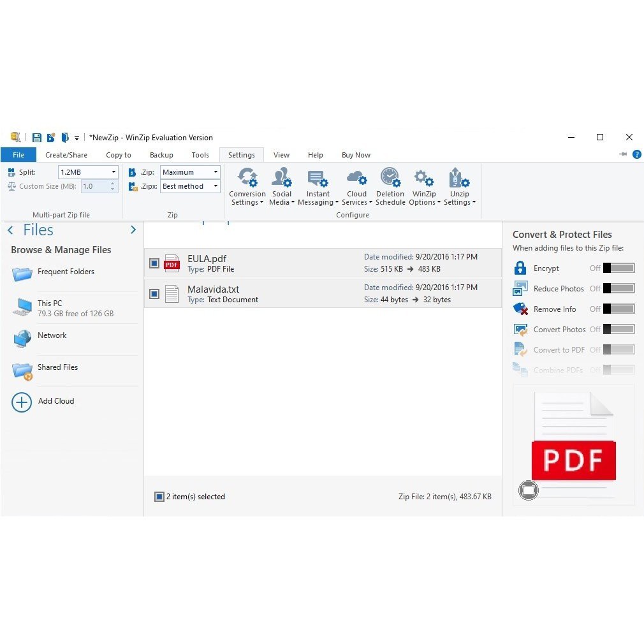644x644 pixels.
Task: Click the Custom Size spinner arrows
Action: 112,186
